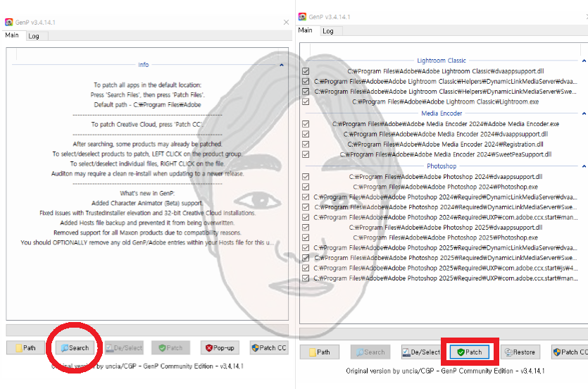The width and height of the screenshot is (588, 389).
Task: Uncheck Lightroom Classic dvaappsupport.dll checkbox
Action: coord(306,71)
